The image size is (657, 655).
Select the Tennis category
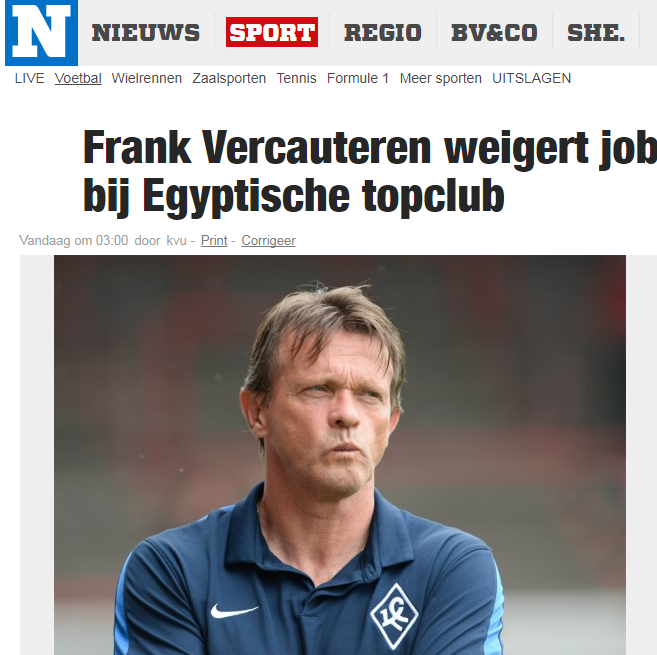pos(296,78)
